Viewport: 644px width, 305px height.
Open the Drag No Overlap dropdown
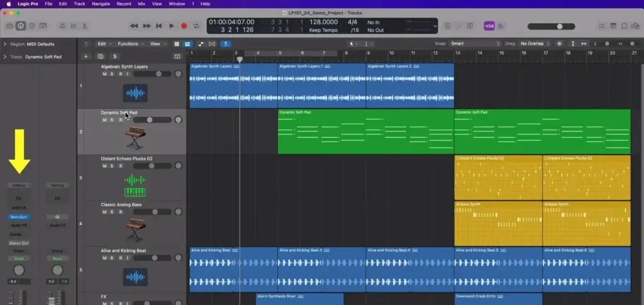tap(535, 43)
